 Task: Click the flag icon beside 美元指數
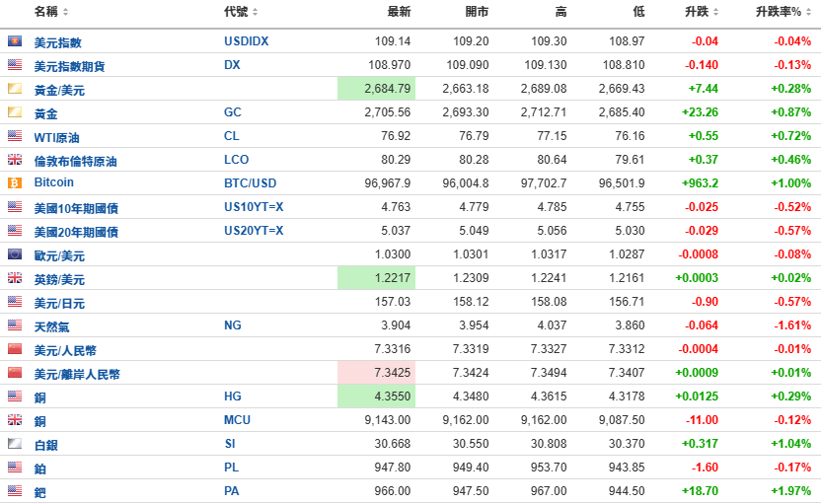15,41
